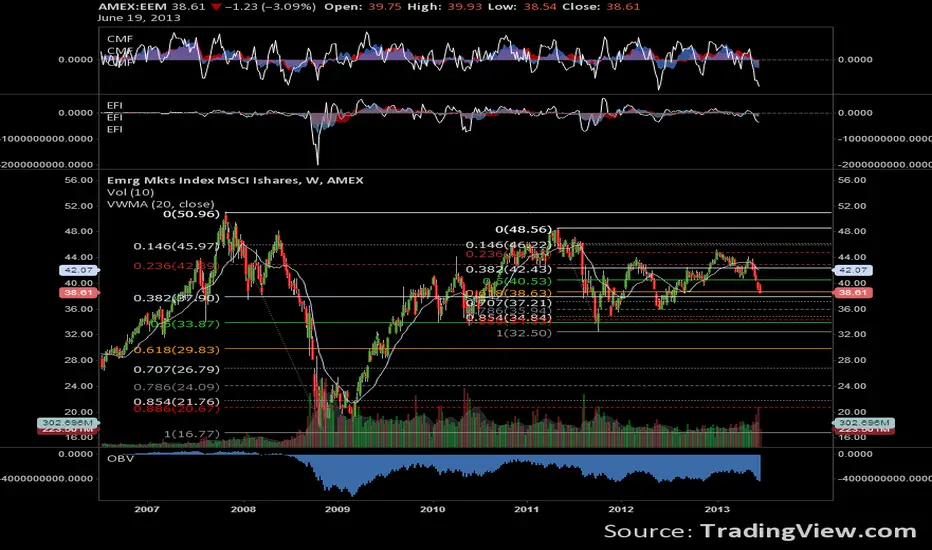
Task: Select the 0.618(29.83) orange Fibonacci label
Action: (177, 350)
